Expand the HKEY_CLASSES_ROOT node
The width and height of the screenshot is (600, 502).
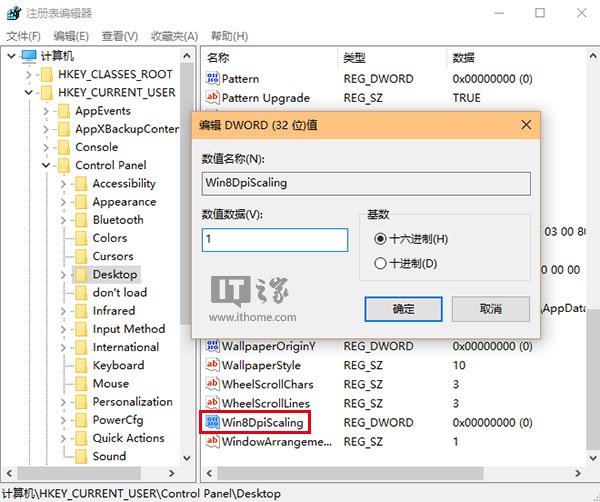tap(29, 74)
